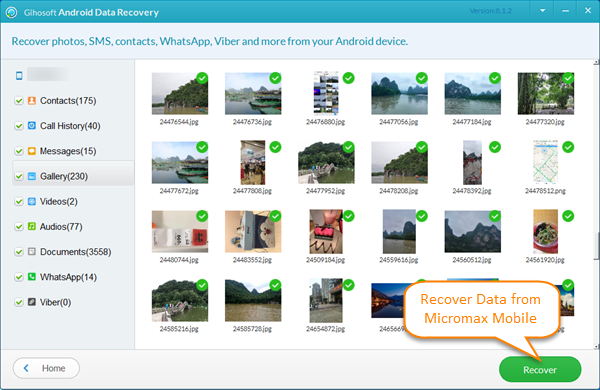The height and width of the screenshot is (390, 600).
Task: Click scrollbar up arrow in gallery
Action: click(x=596, y=62)
